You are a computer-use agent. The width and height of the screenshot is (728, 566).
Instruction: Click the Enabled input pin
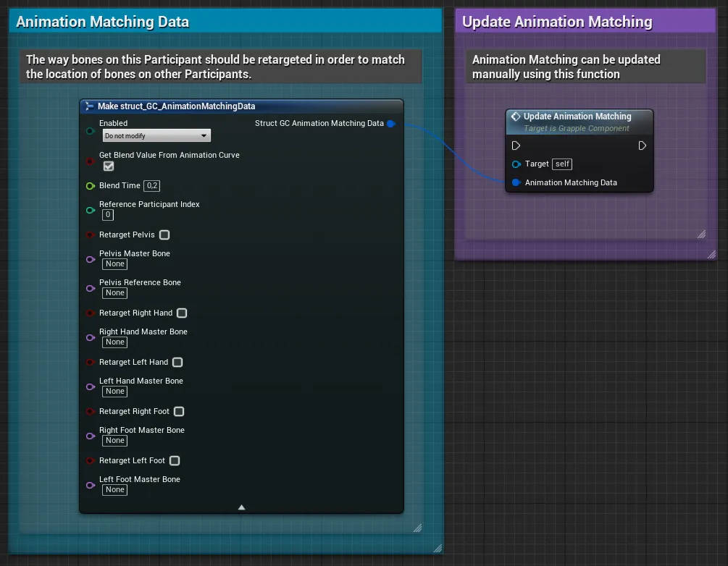click(x=91, y=131)
